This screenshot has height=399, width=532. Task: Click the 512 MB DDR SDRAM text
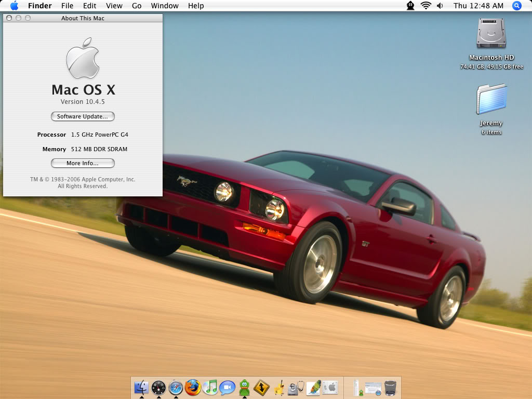[x=99, y=149]
